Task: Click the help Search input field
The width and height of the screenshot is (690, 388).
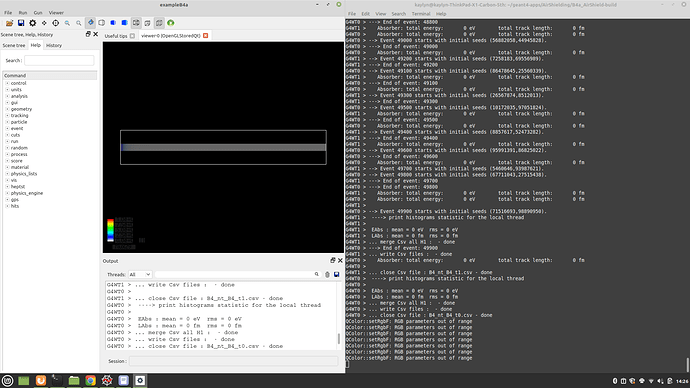Action: 59,60
